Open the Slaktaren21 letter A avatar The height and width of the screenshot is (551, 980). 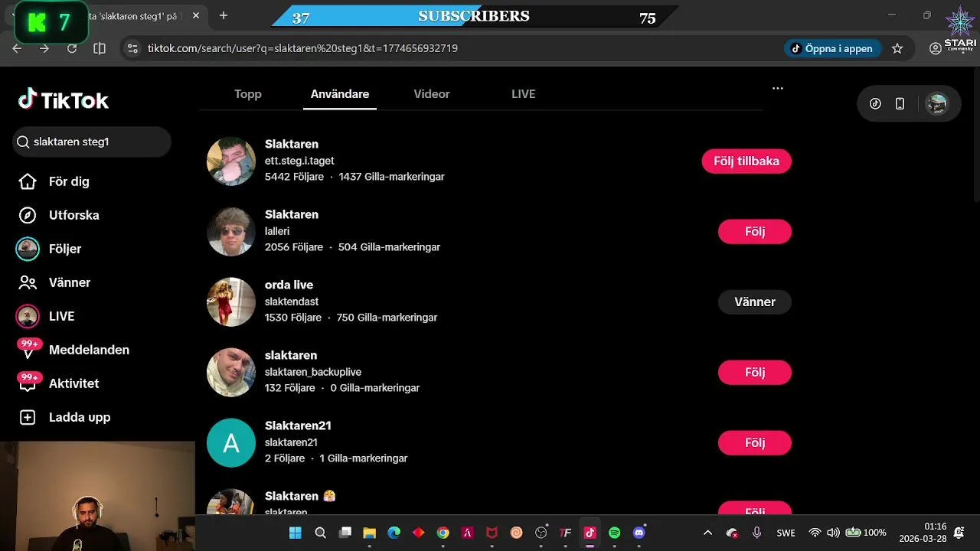coord(231,442)
